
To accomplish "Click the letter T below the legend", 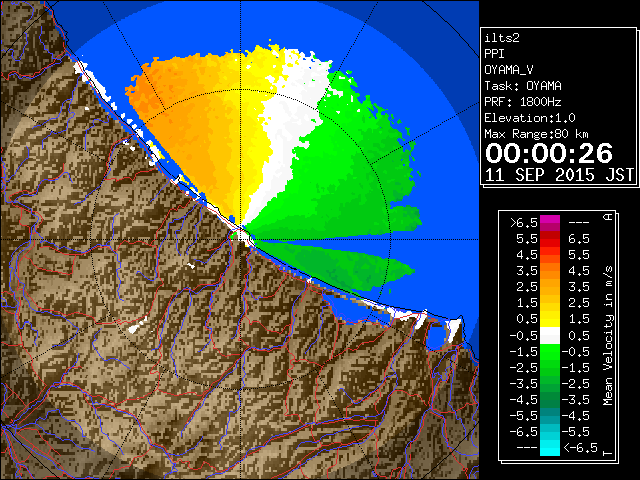I will (608, 453).
